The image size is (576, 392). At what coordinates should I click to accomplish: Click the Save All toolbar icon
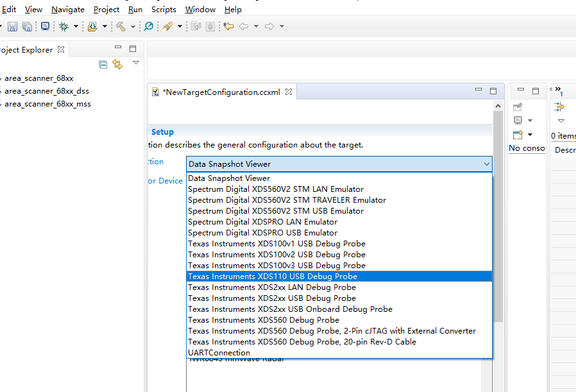point(27,26)
